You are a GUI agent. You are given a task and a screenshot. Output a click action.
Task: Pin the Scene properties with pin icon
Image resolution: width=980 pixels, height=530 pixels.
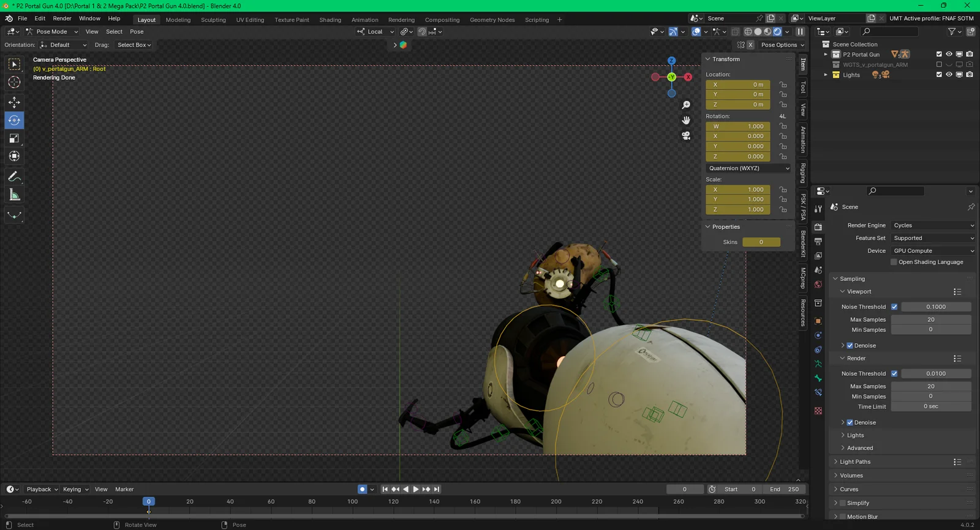(971, 207)
